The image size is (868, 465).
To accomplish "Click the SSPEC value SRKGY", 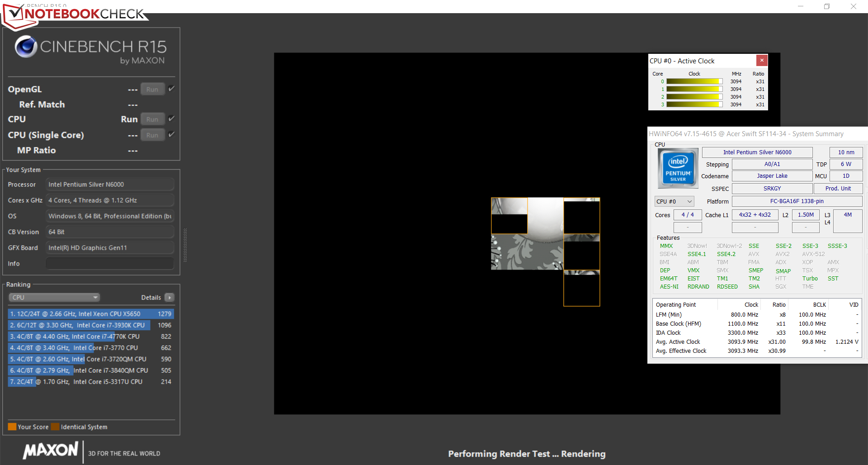I will 772,189.
